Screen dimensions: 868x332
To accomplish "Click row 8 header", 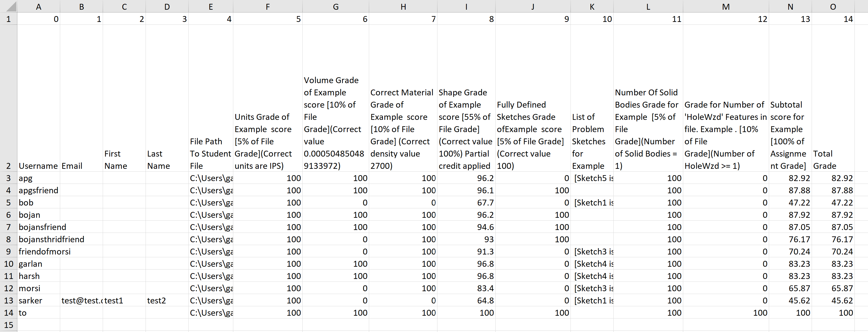I will click(8, 239).
